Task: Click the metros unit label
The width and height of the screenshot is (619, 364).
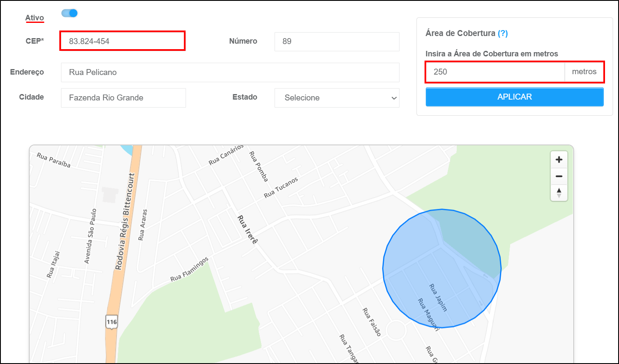Action: click(x=584, y=72)
